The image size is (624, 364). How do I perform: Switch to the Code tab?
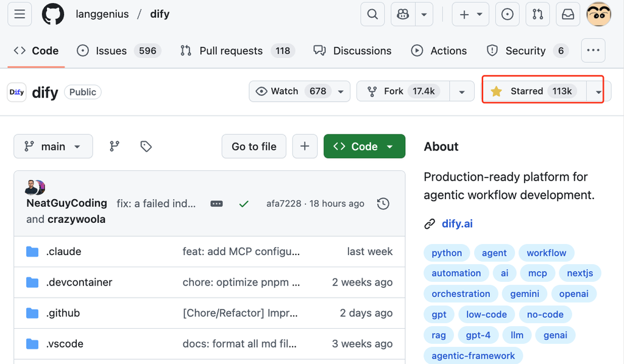point(36,51)
